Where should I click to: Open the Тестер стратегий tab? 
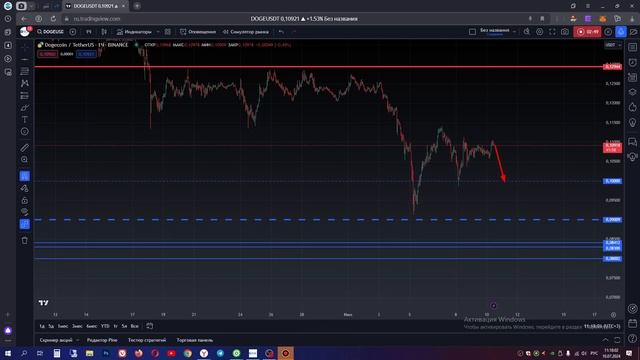click(147, 340)
